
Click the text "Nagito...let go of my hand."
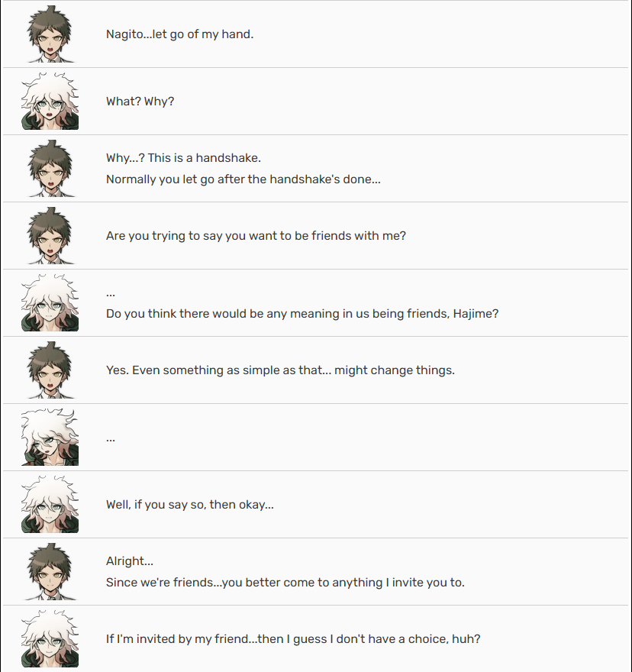[x=179, y=34]
